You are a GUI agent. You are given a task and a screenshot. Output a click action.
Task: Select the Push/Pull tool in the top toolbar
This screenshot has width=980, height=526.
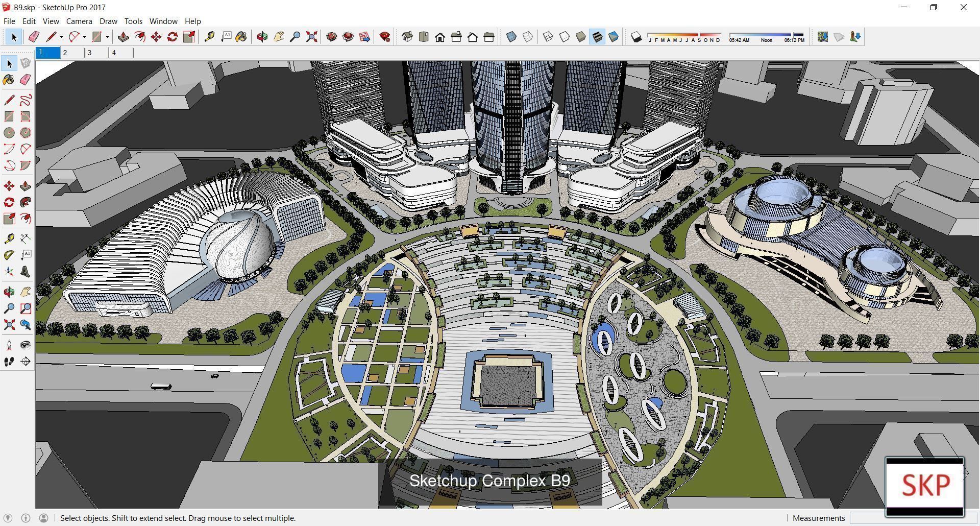pyautogui.click(x=123, y=37)
